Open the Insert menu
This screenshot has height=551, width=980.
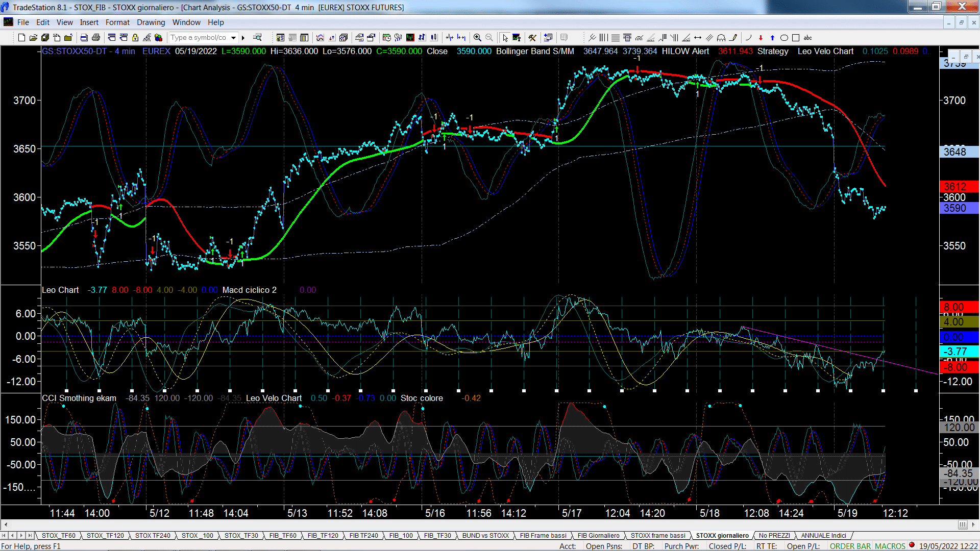click(x=89, y=22)
